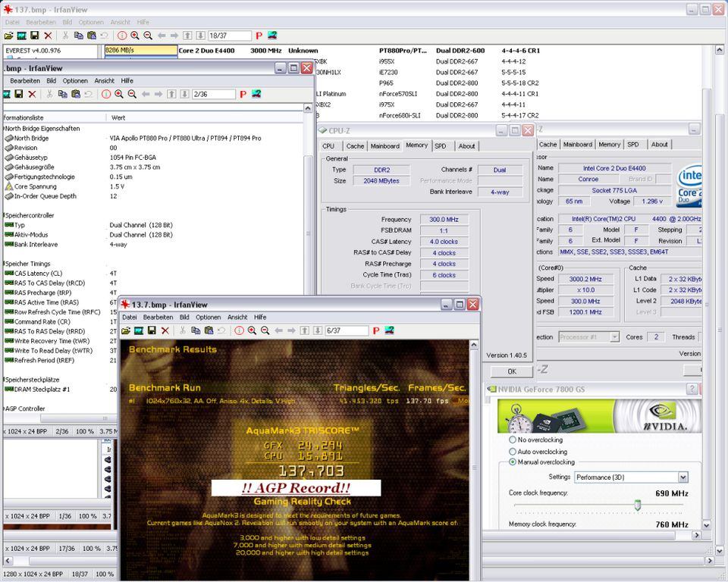
Task: Click the !! AGP Record!! banner
Action: 296,488
